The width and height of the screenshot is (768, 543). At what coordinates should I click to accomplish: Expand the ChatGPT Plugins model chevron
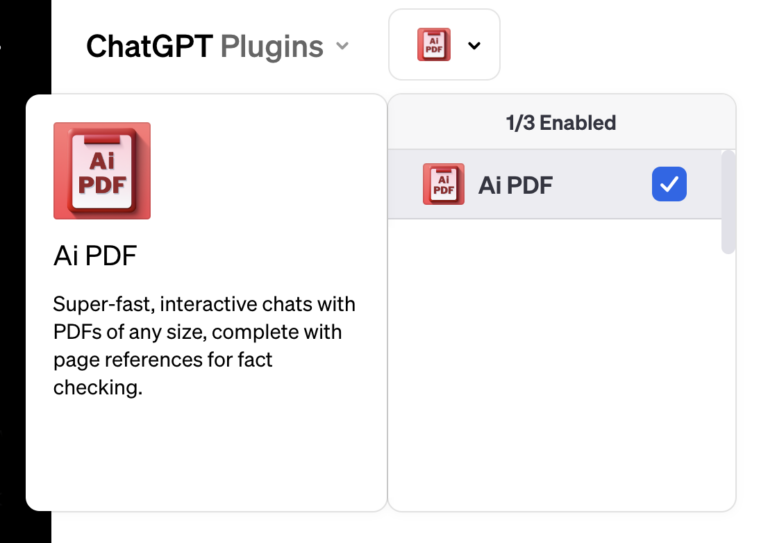tap(342, 46)
